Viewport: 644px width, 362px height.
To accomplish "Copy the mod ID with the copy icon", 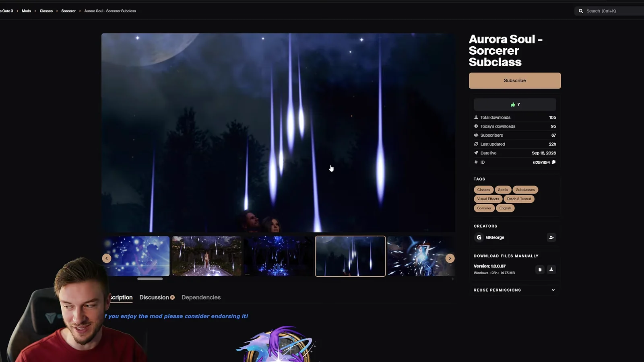I will [554, 162].
